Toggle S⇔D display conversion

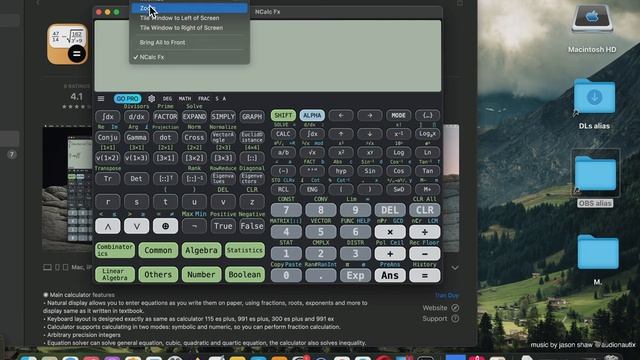pos(398,189)
